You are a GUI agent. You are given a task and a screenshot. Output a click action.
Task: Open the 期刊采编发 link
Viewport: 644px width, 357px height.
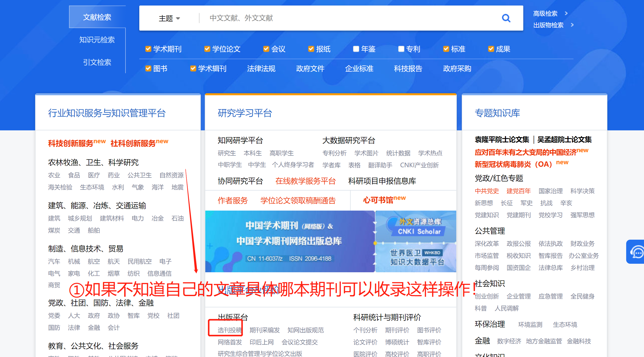pos(265,330)
